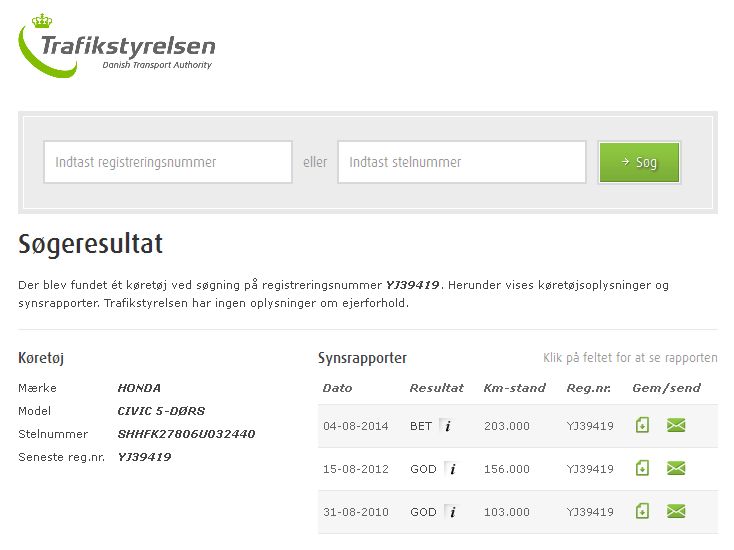
Task: Click the Seneste reg.nr. value YJ39419
Action: click(x=144, y=457)
